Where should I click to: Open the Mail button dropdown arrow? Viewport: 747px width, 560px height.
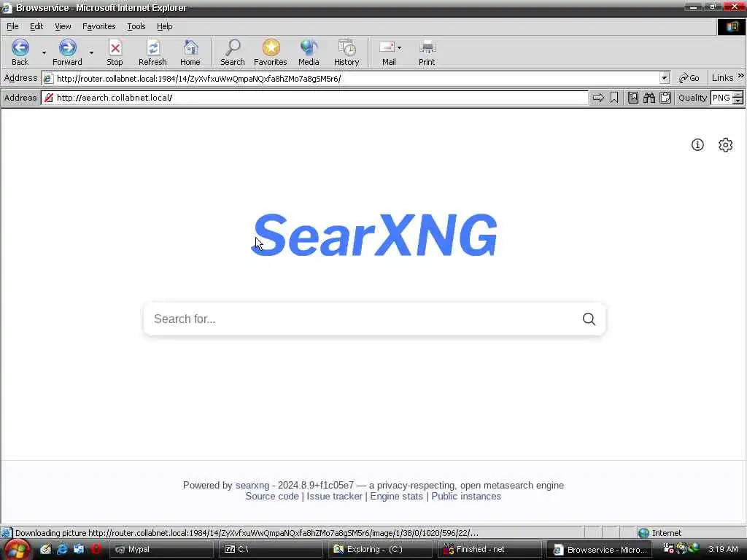[x=399, y=47]
